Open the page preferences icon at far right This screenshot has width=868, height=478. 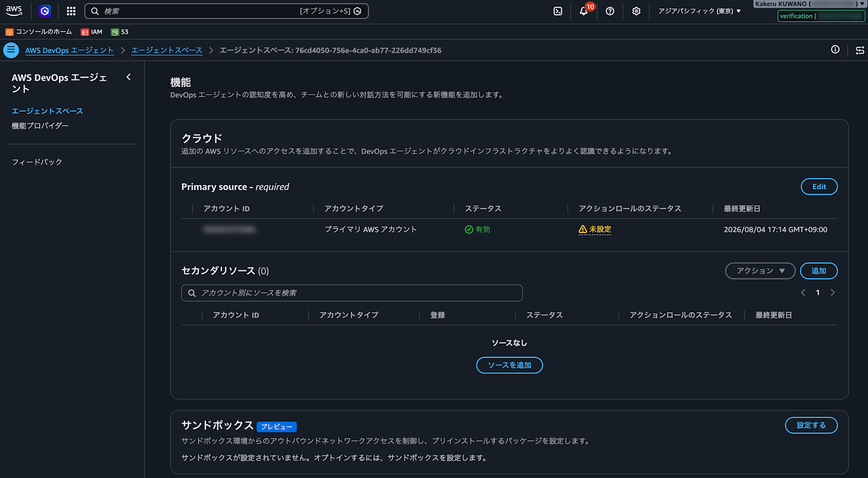click(860, 50)
